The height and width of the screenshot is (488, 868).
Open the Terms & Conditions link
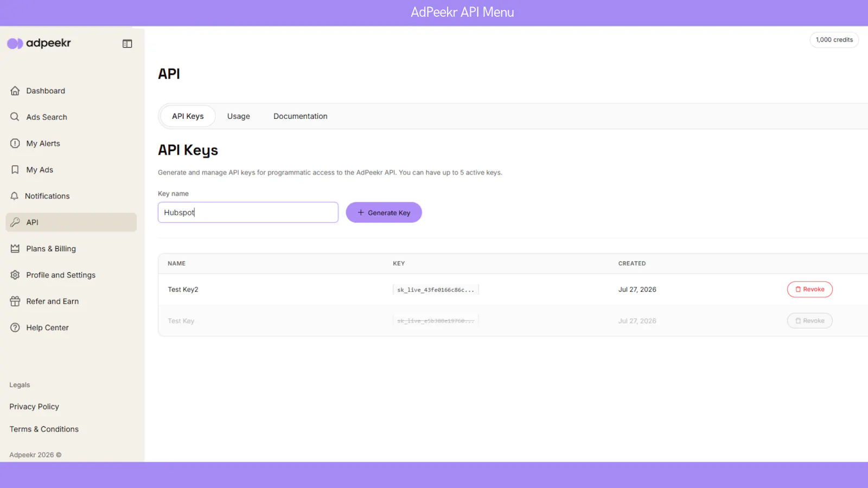44,429
